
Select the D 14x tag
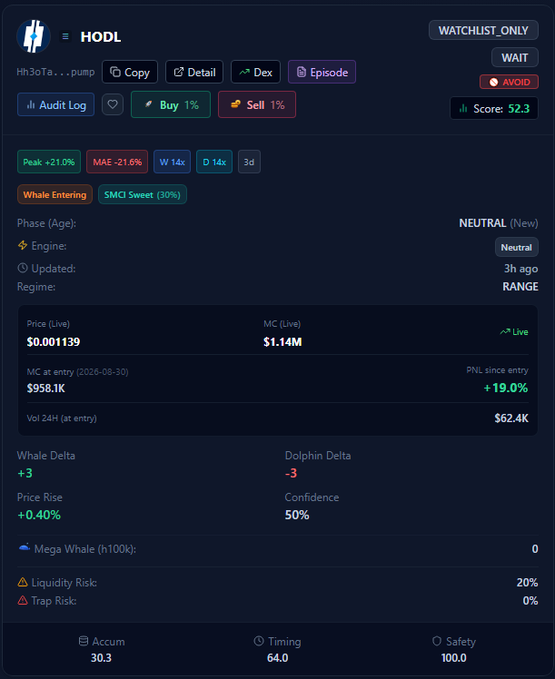pos(214,162)
